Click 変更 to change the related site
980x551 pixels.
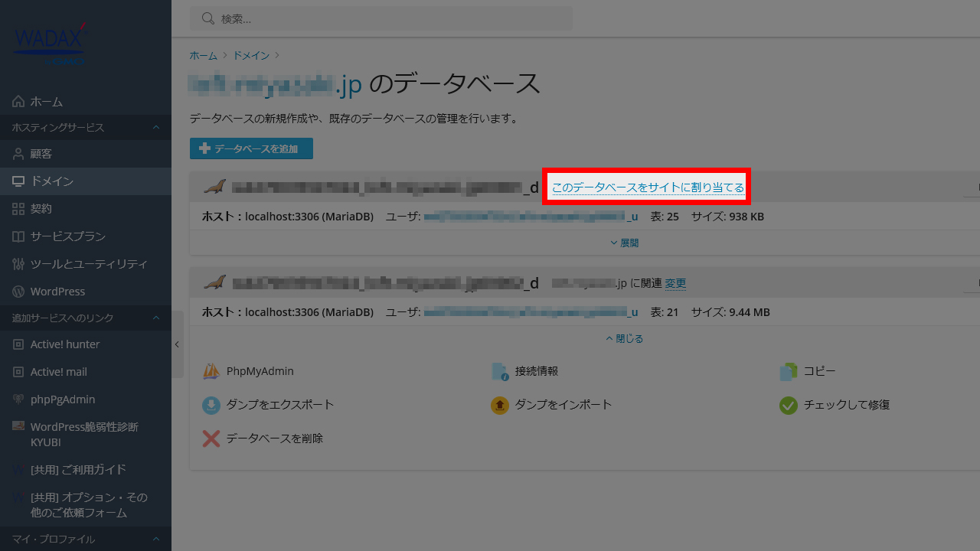click(675, 282)
